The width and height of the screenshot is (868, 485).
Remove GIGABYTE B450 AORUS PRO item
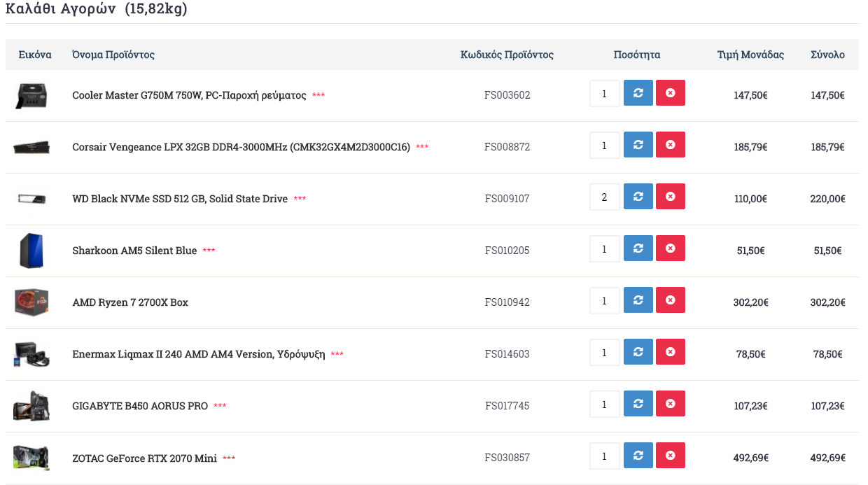click(x=670, y=404)
